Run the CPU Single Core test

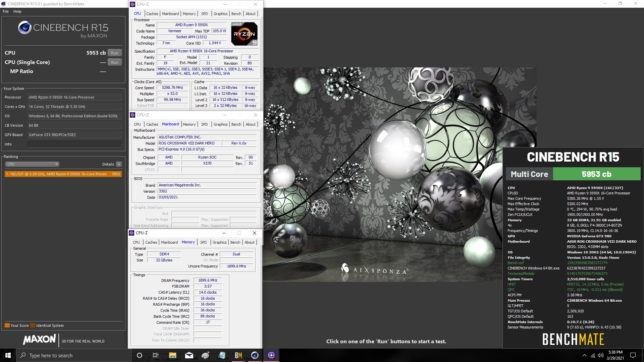coord(114,62)
